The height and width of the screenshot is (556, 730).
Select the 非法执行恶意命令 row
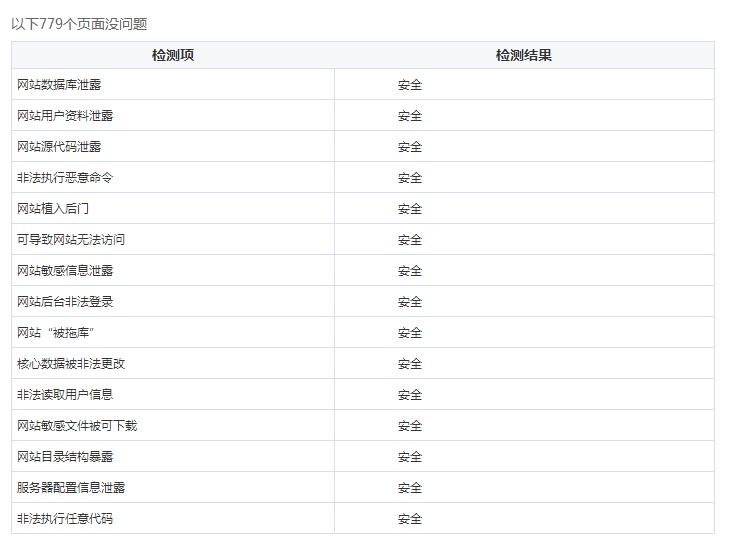65,178
